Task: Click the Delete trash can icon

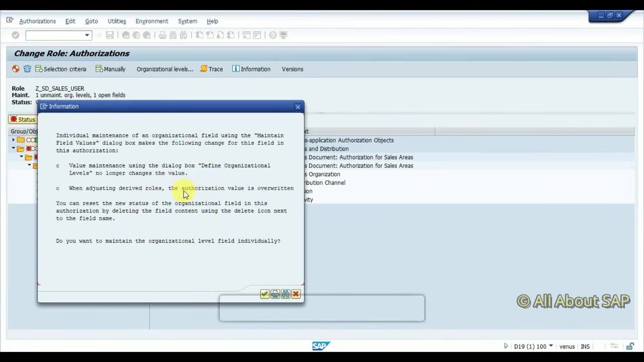Action: click(27, 69)
